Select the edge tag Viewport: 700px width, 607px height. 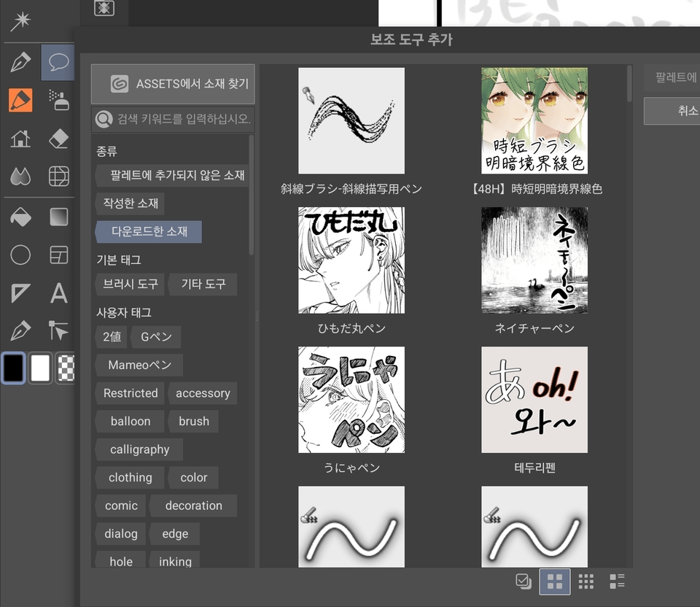pos(174,534)
